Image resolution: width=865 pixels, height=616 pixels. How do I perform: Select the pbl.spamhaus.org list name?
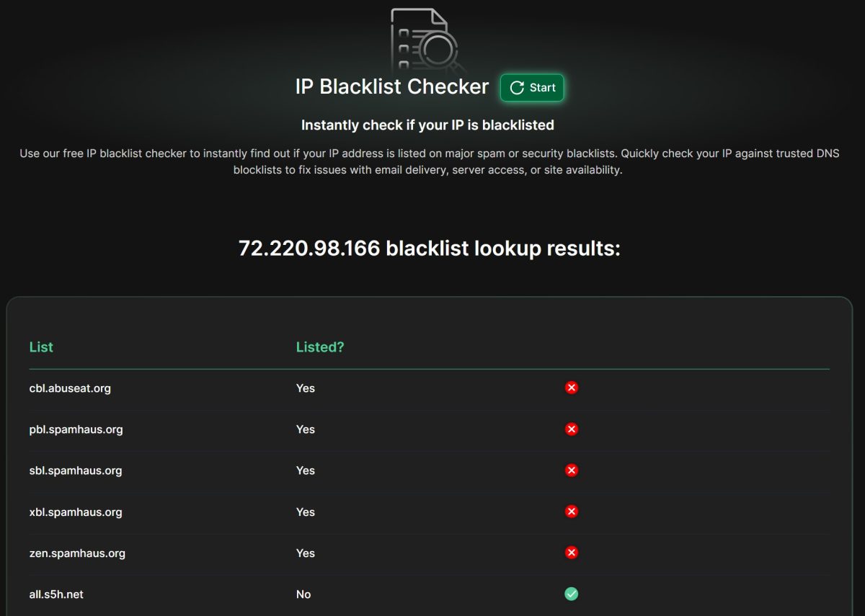(x=76, y=429)
